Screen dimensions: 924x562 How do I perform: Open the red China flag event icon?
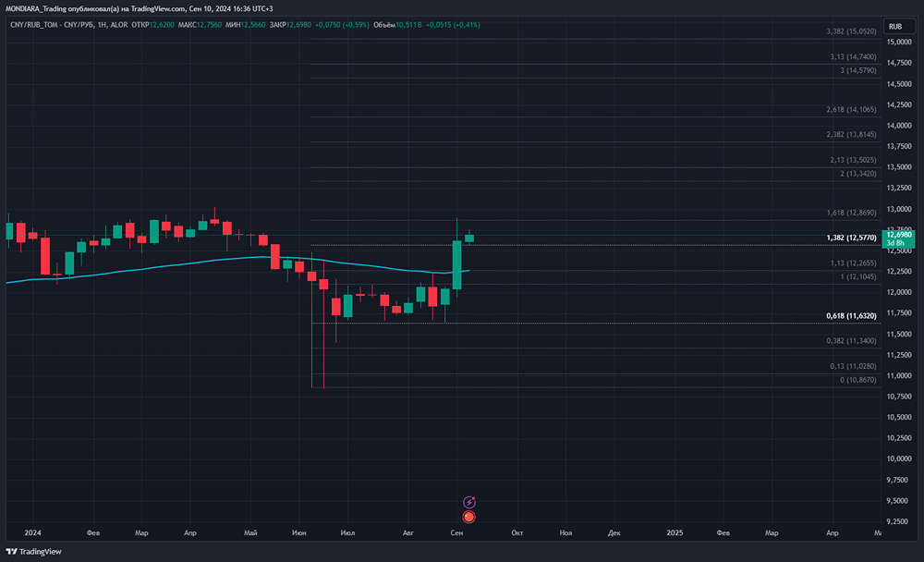(469, 518)
